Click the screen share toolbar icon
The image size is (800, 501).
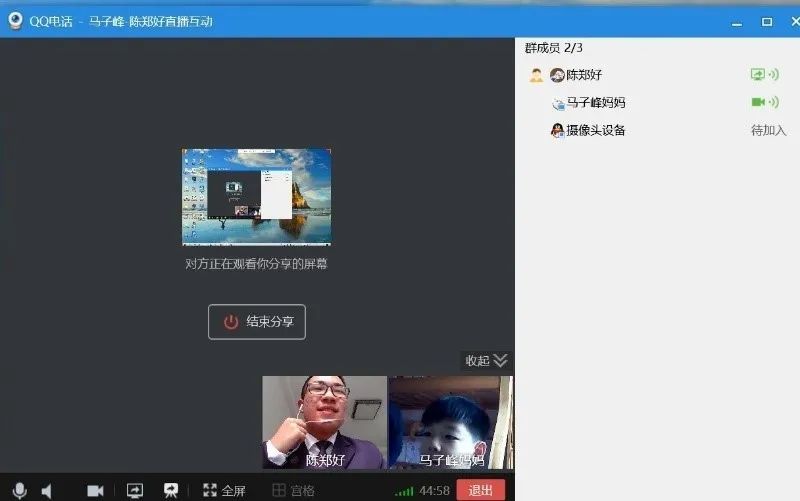tap(135, 491)
